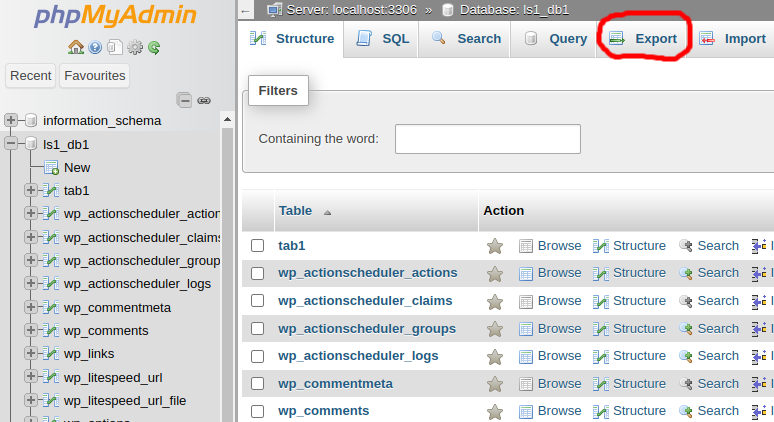This screenshot has height=422, width=774.
Task: Switch to the SQL tab
Action: pyautogui.click(x=383, y=39)
